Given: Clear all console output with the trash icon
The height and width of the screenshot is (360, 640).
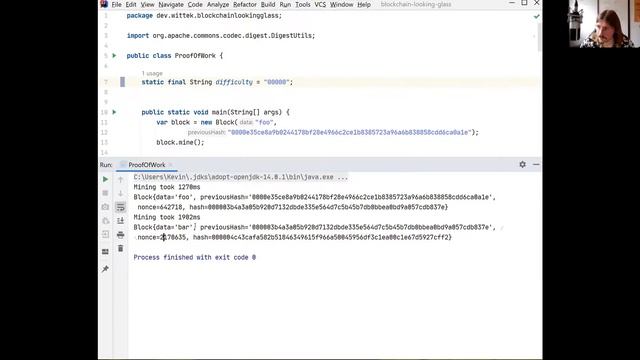Looking at the screenshot, I should click(120, 248).
